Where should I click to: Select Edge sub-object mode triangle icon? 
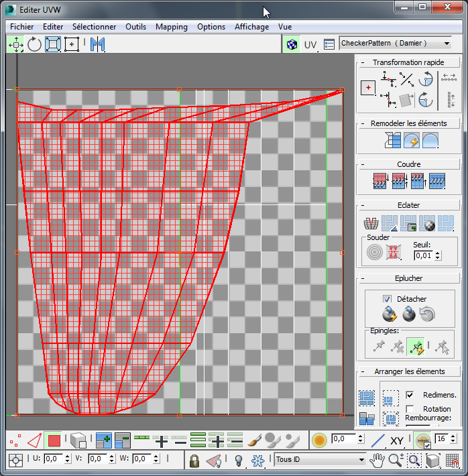pyautogui.click(x=35, y=440)
